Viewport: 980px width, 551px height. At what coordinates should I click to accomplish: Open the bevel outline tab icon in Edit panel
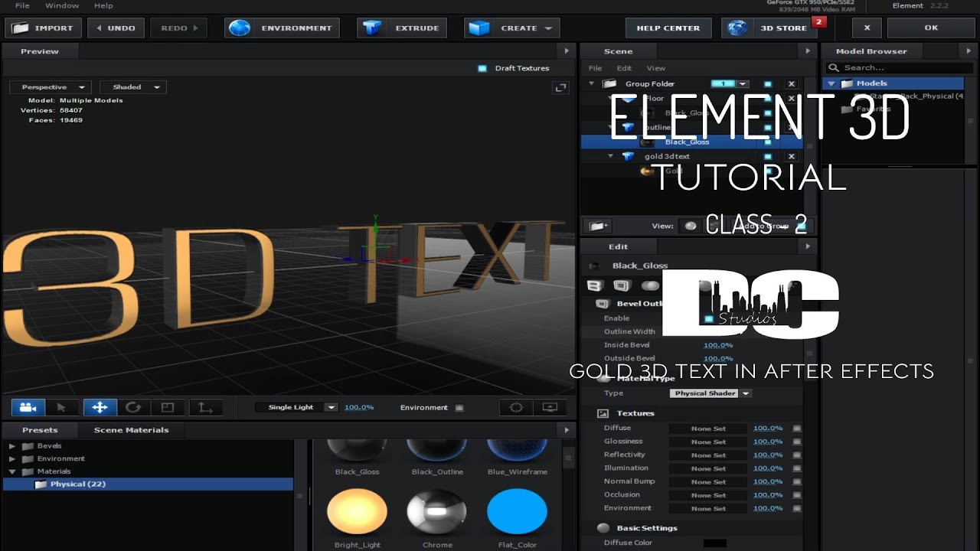(622, 285)
